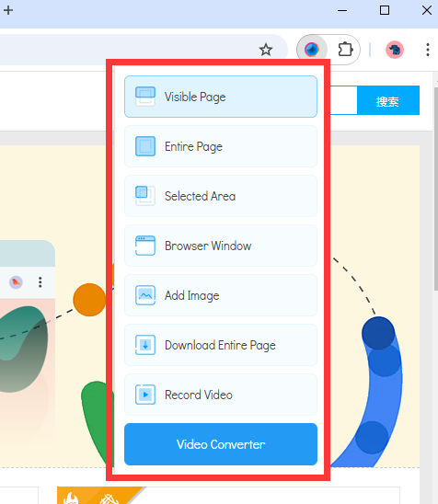Click the Download Entire Page icon
Image resolution: width=438 pixels, height=504 pixels.
(x=145, y=345)
